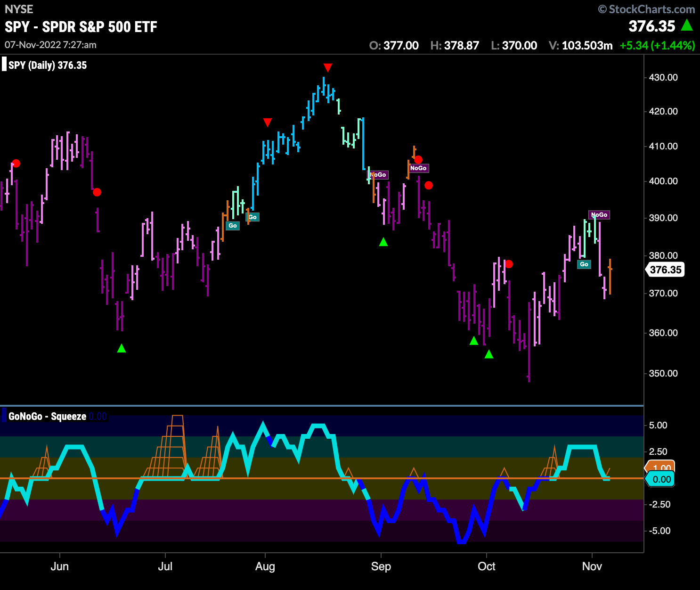
Task: Click the large 376.35 last price in the header
Action: tap(652, 26)
